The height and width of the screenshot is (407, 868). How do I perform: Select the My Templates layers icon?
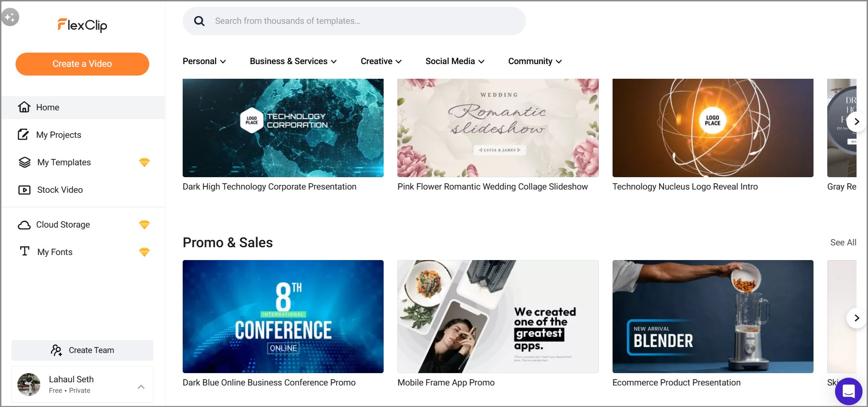tap(24, 162)
